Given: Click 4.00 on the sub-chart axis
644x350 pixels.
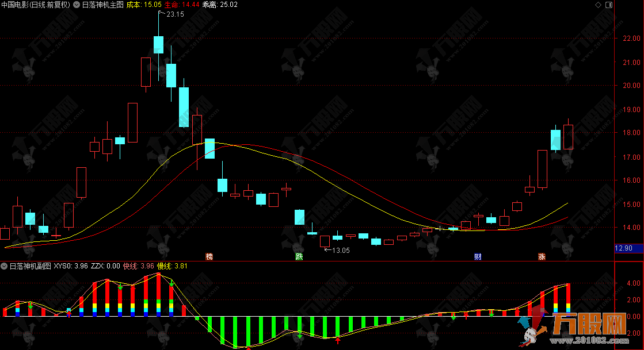Looking at the screenshot, I should tap(634, 283).
